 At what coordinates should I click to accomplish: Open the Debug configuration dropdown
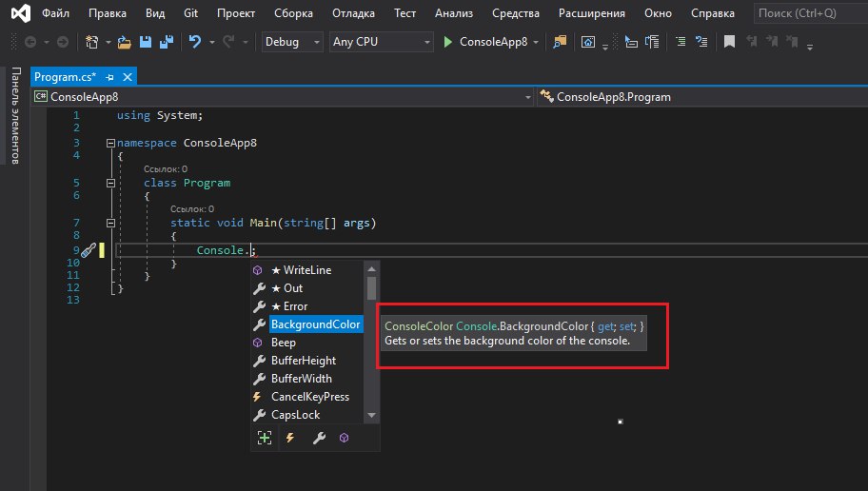tap(292, 42)
